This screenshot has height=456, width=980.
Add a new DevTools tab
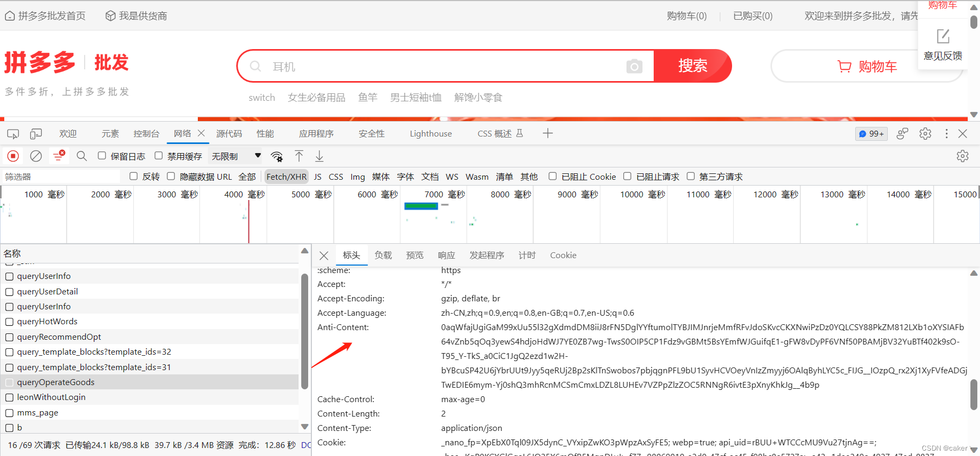click(548, 133)
